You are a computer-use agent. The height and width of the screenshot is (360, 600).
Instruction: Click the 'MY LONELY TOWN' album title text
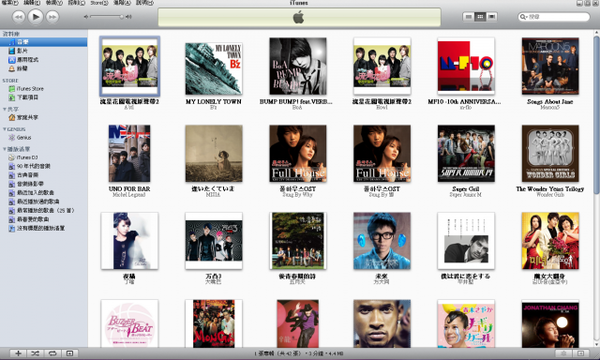pos(214,102)
